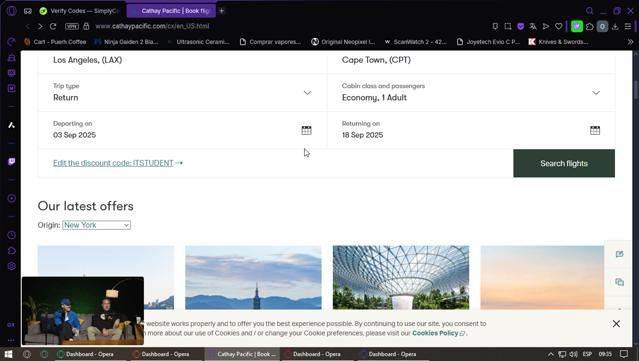Select the Cathay Pacific Book flights tab
Image resolution: width=639 pixels, height=361 pixels.
171,11
